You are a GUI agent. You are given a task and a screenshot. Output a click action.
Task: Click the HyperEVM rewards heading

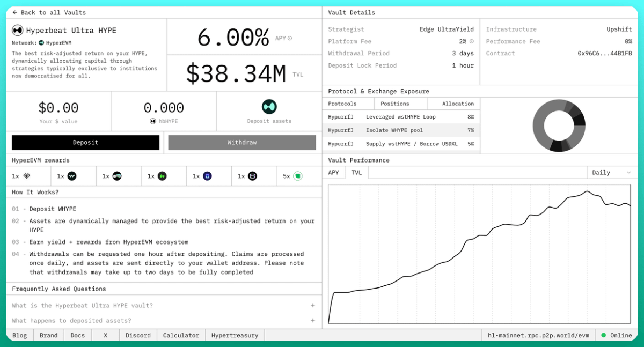41,160
